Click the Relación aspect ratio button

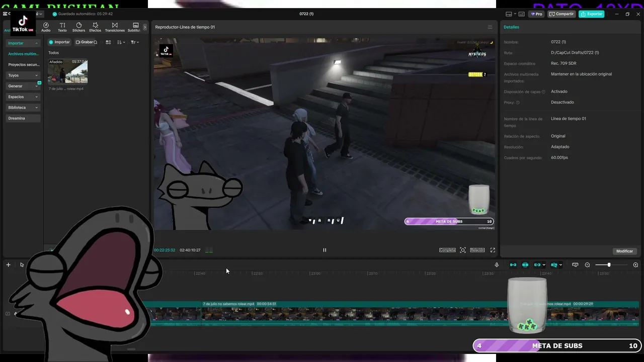477,250
